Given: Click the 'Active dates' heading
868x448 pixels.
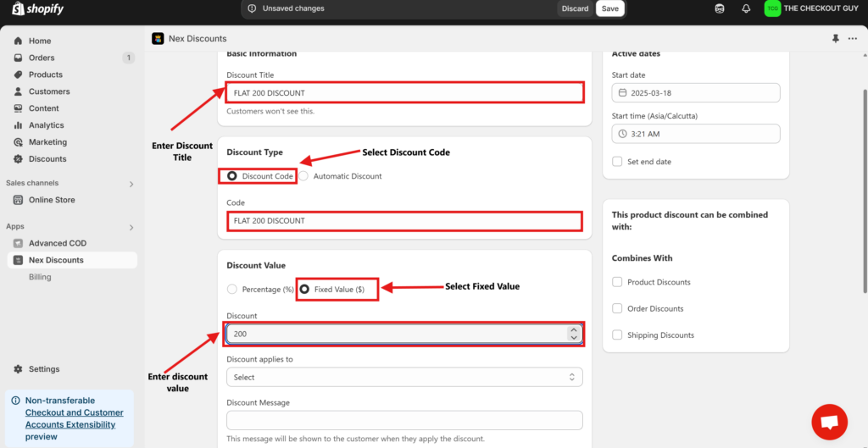Looking at the screenshot, I should [x=636, y=53].
